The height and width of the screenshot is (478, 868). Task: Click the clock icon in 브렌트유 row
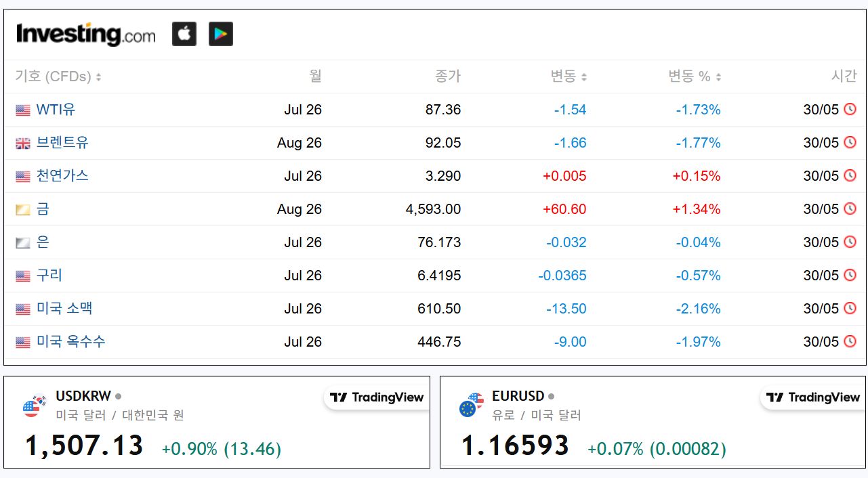point(850,142)
